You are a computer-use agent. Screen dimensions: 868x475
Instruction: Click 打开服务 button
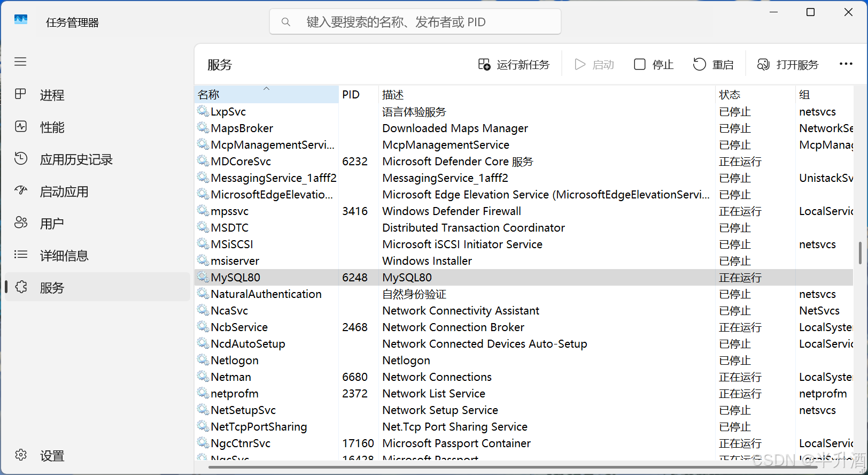tap(788, 65)
